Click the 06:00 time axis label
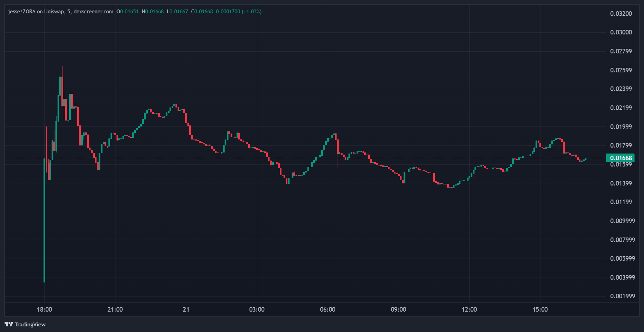The height and width of the screenshot is (332, 644). click(x=327, y=310)
